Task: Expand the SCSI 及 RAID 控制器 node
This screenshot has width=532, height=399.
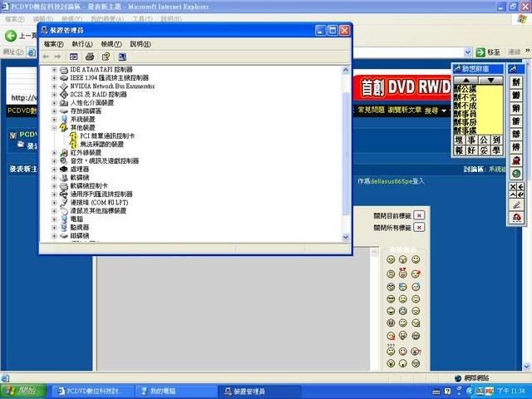Action: (x=54, y=94)
